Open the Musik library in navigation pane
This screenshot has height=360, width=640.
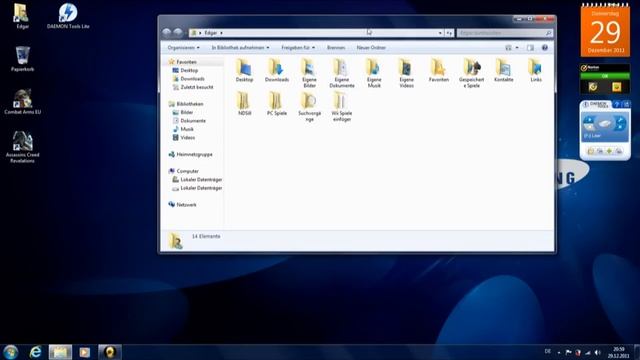click(187, 129)
